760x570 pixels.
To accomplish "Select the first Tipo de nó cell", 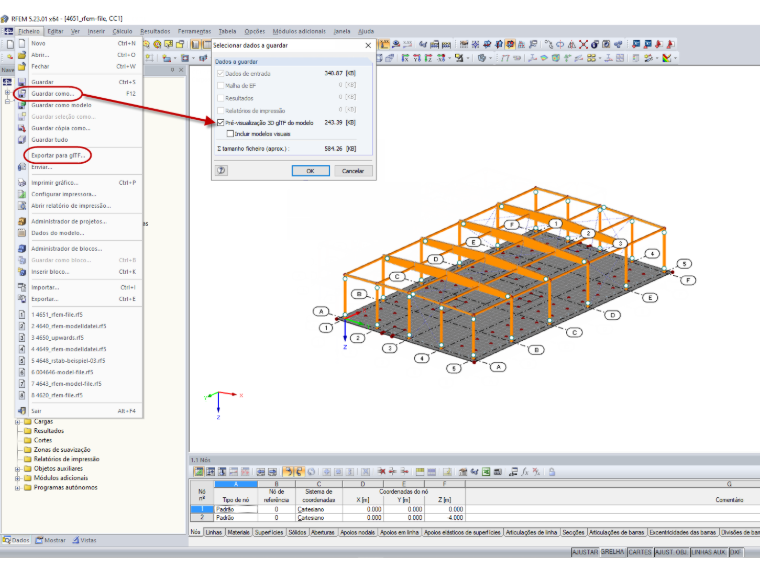I will tap(236, 509).
